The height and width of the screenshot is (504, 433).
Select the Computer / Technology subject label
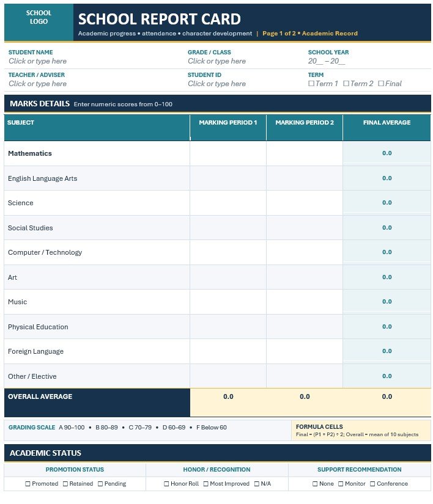[45, 252]
